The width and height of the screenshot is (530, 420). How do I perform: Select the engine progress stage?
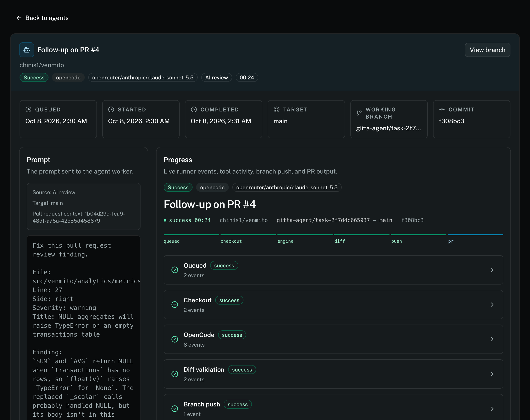click(305, 239)
